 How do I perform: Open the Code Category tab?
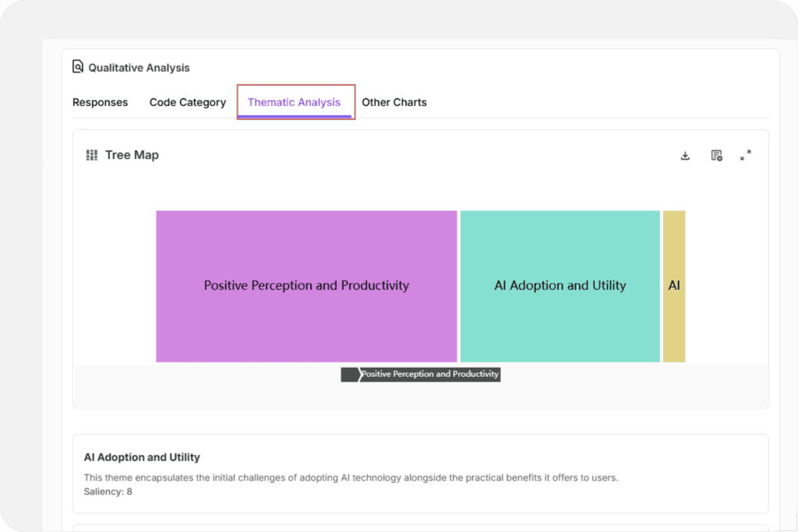tap(188, 102)
